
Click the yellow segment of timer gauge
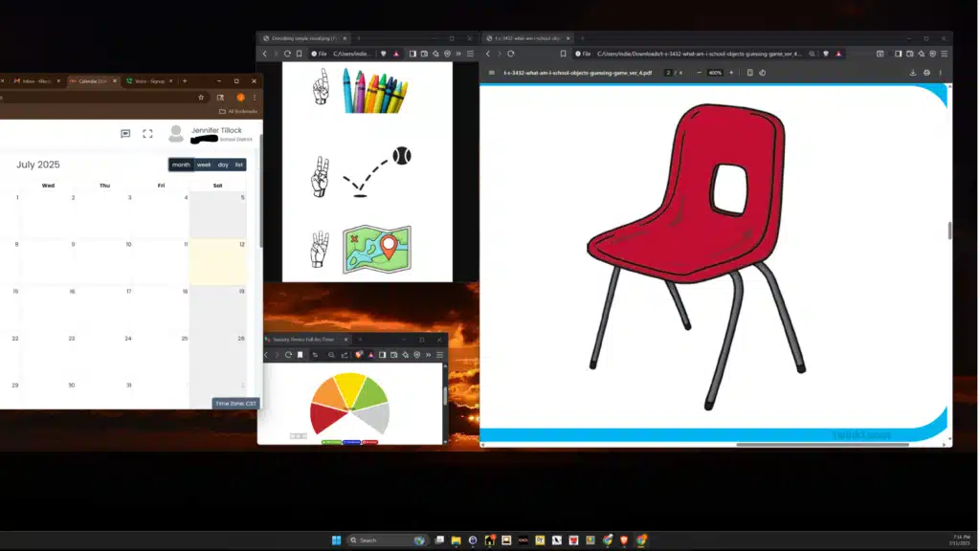pos(350,386)
